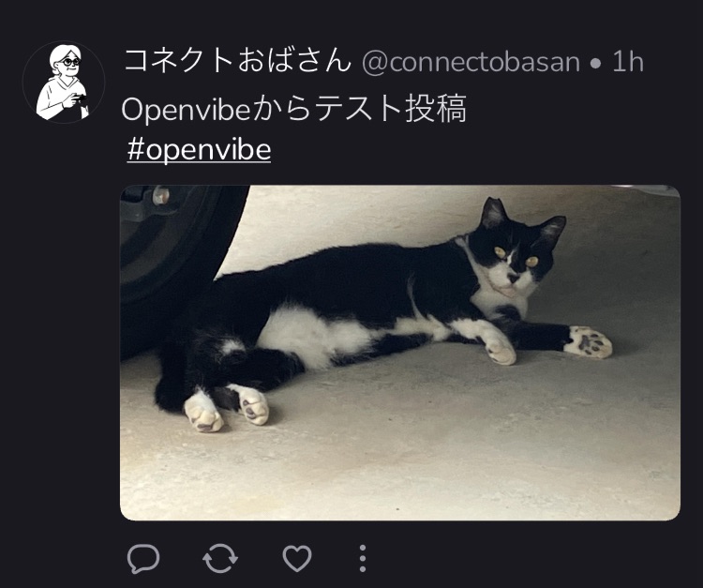Open the profile avatar of コネクトおばさん

pos(64,83)
